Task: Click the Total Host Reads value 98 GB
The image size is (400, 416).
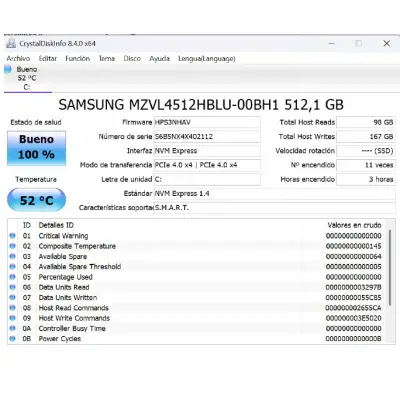Action: click(x=366, y=122)
